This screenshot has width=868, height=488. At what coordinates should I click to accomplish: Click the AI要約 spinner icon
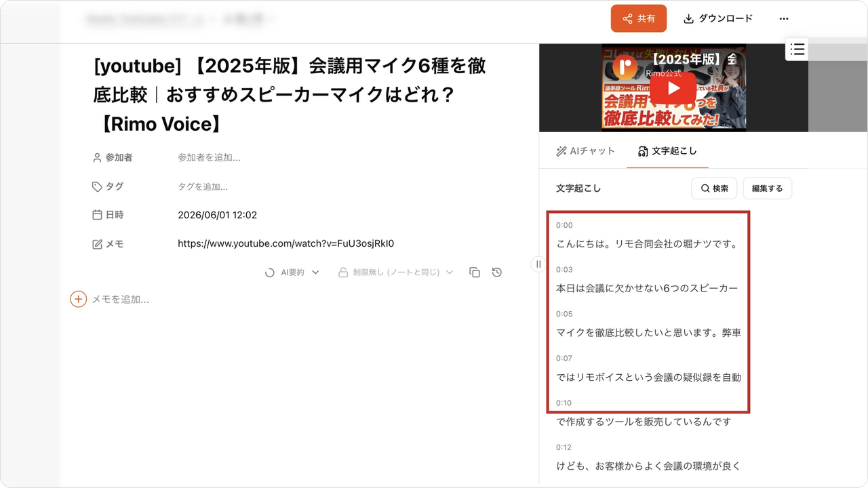pos(269,272)
